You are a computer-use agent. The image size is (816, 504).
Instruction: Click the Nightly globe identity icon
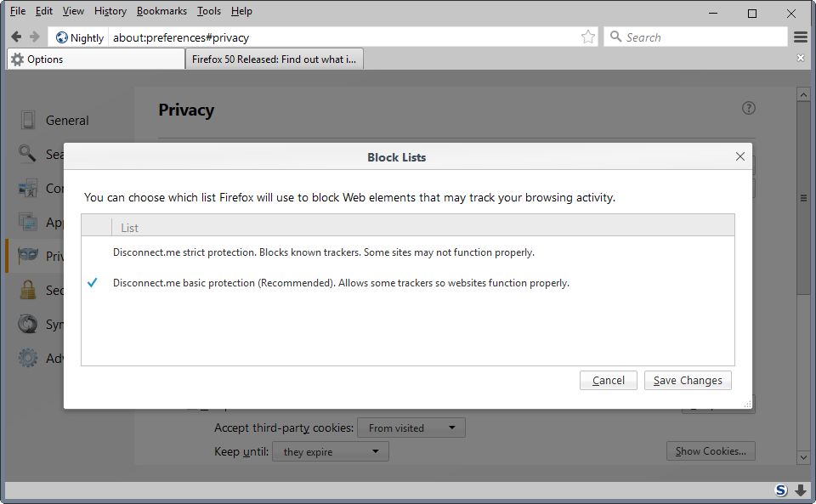[x=62, y=37]
